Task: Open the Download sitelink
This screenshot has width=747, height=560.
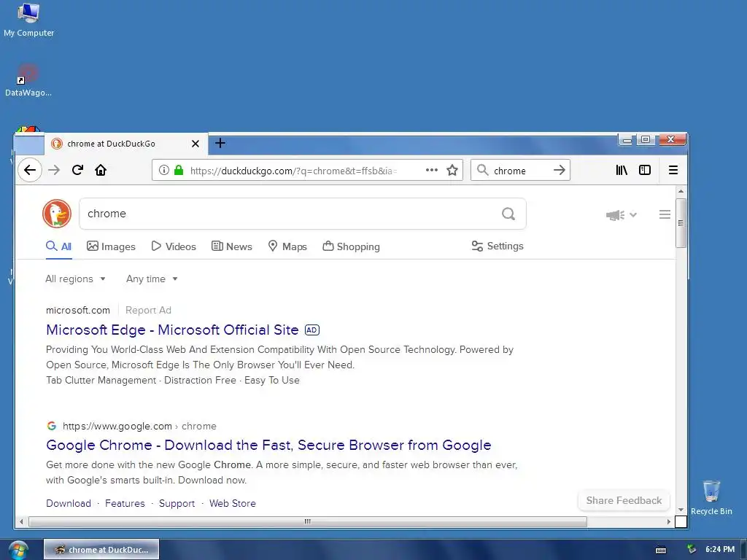Action: click(x=69, y=503)
